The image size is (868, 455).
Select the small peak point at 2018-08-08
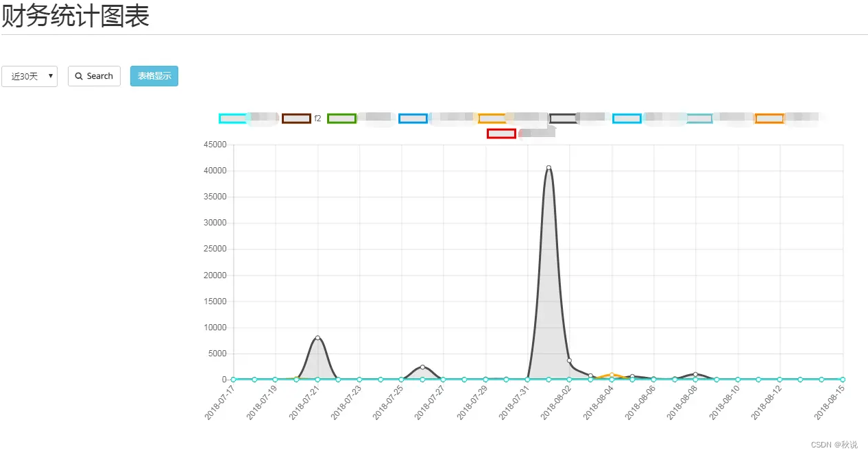coord(695,374)
